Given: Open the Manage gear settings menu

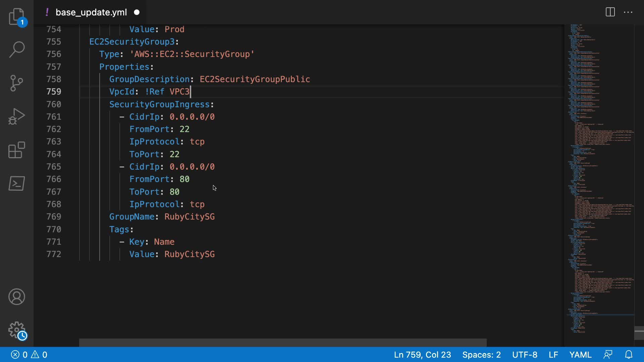Looking at the screenshot, I should click(x=16, y=330).
